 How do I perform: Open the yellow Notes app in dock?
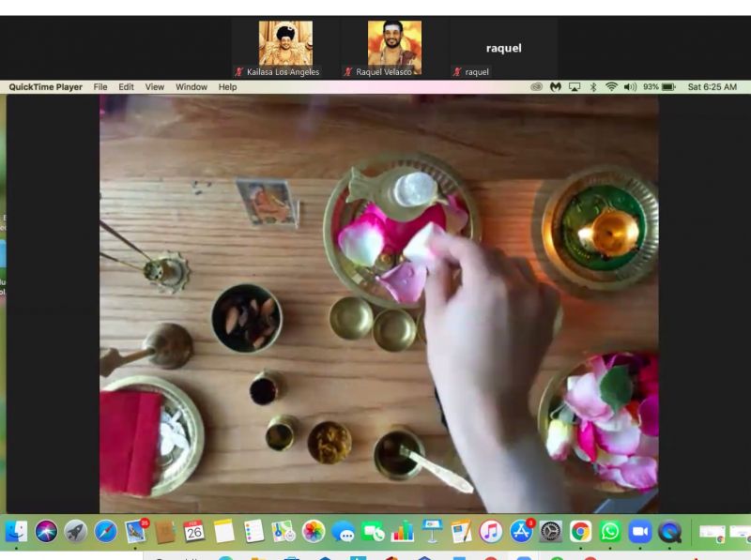pyautogui.click(x=223, y=532)
